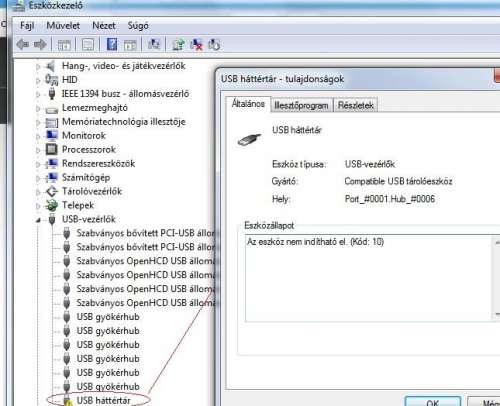Open the Művelet menu
Viewport: 500px width, 406px height.
coord(63,26)
